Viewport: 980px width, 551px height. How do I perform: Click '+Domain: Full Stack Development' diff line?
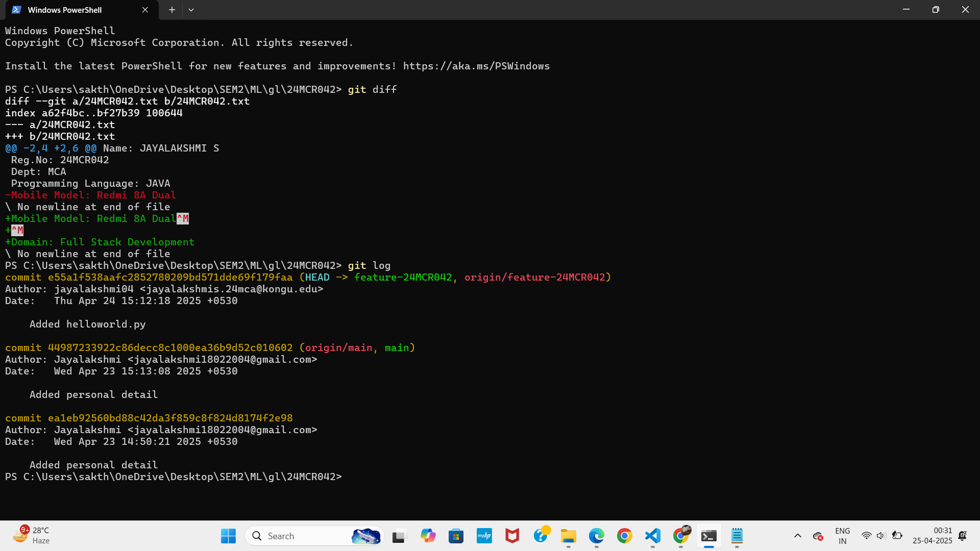click(100, 242)
